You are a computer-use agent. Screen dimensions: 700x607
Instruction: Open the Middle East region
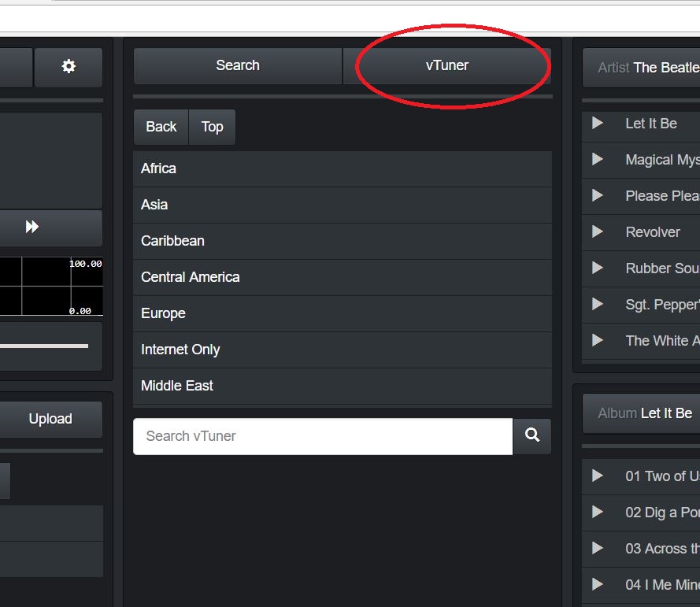tap(343, 386)
